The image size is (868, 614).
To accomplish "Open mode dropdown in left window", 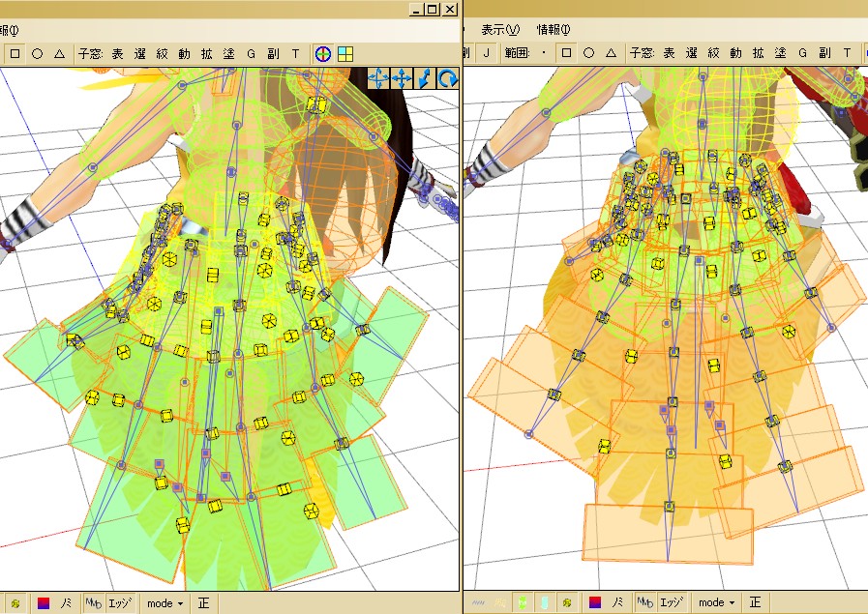I will (165, 603).
